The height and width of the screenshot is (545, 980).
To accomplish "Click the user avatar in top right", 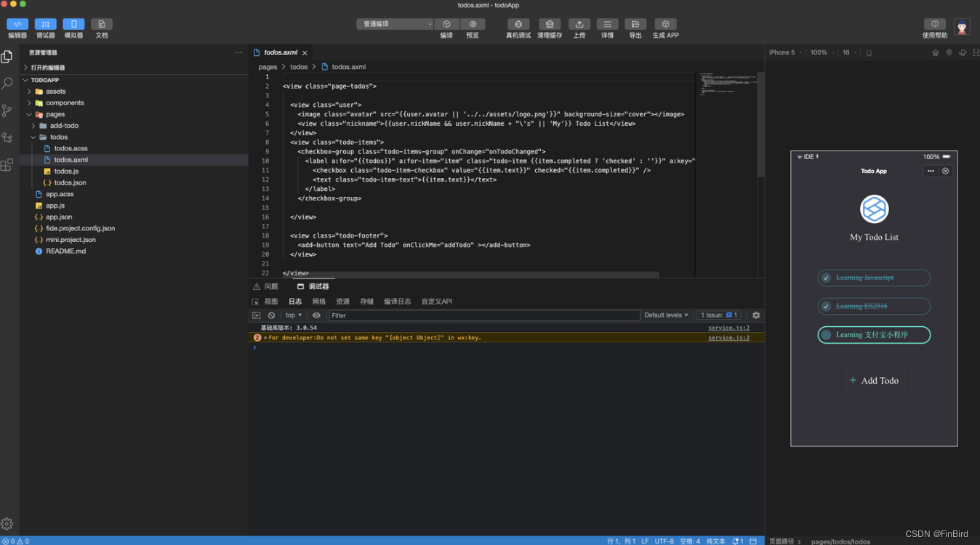I will [x=962, y=28].
